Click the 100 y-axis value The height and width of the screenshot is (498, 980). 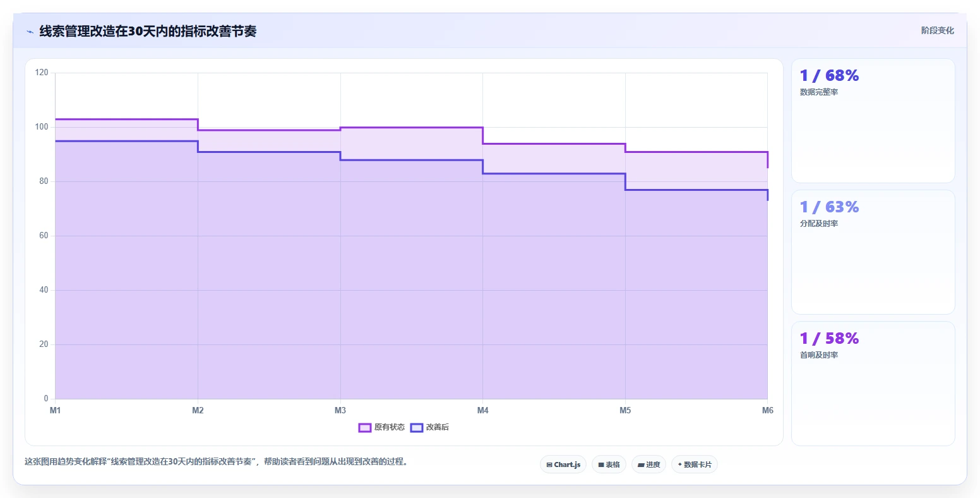(x=42, y=127)
